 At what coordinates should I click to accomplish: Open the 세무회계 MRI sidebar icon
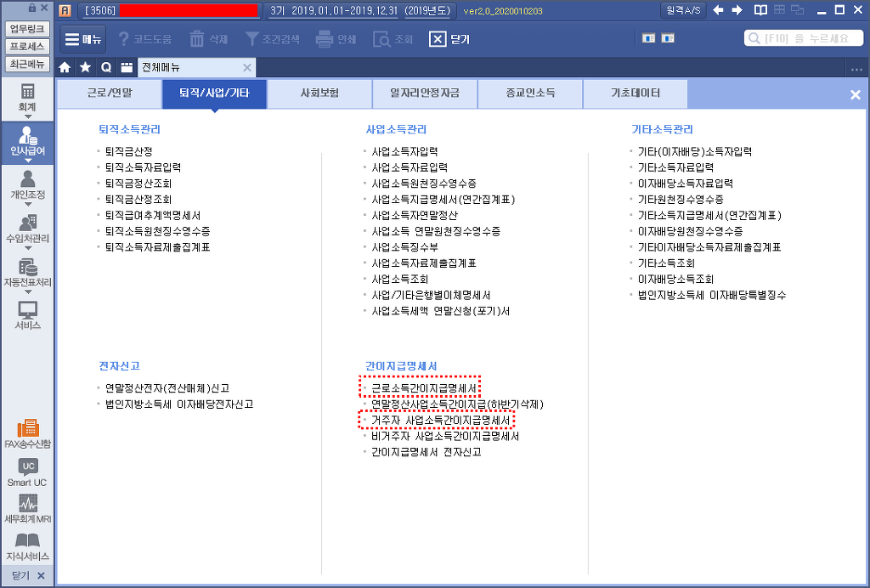coord(27,508)
